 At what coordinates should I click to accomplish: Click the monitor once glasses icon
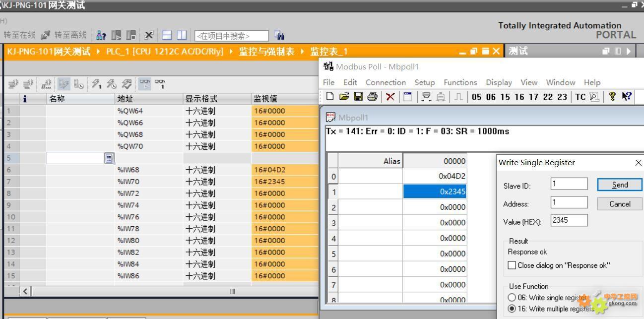tap(159, 84)
